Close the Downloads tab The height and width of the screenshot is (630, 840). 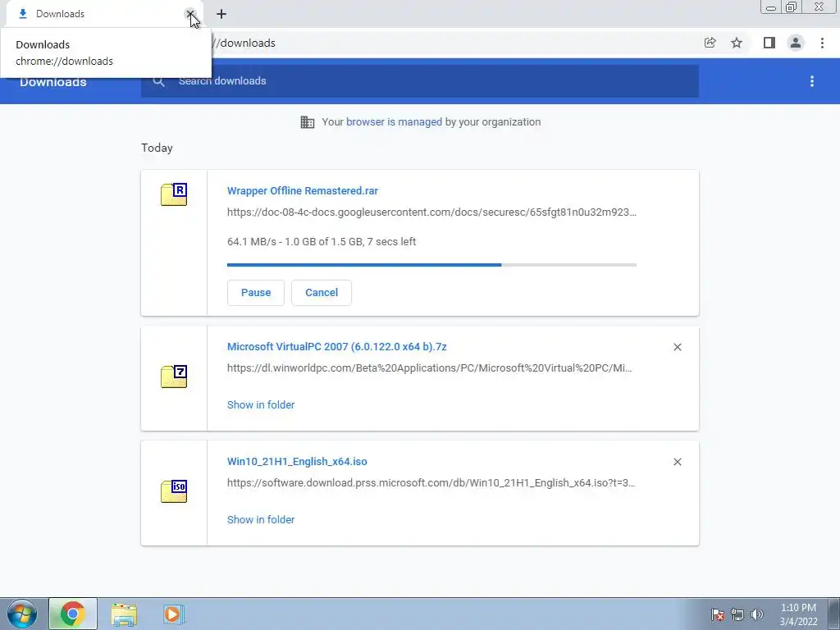(x=189, y=14)
